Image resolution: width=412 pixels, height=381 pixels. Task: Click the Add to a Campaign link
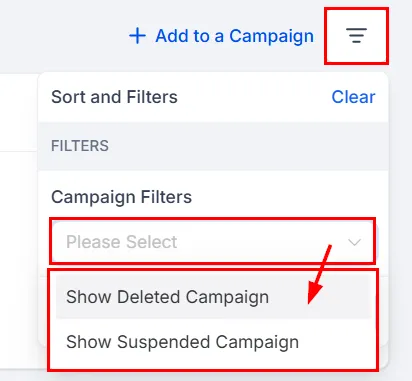221,36
